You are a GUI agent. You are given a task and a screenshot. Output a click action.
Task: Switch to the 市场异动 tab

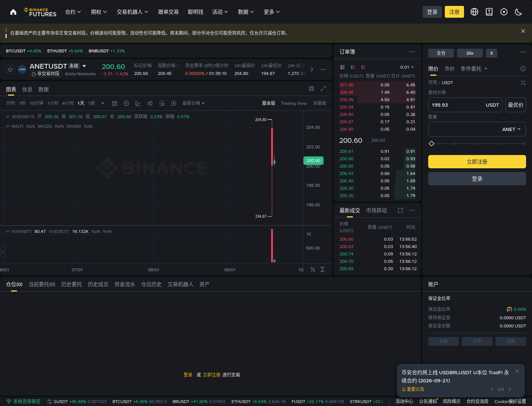(376, 210)
